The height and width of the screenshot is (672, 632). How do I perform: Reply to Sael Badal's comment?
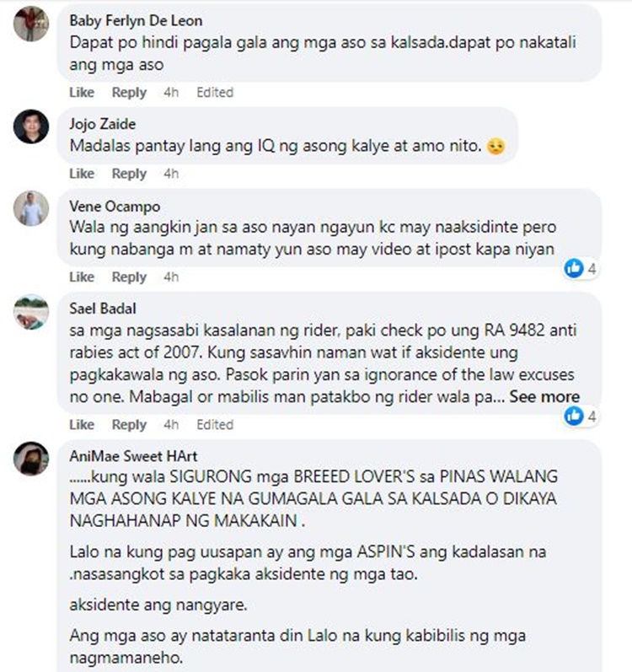(x=129, y=425)
